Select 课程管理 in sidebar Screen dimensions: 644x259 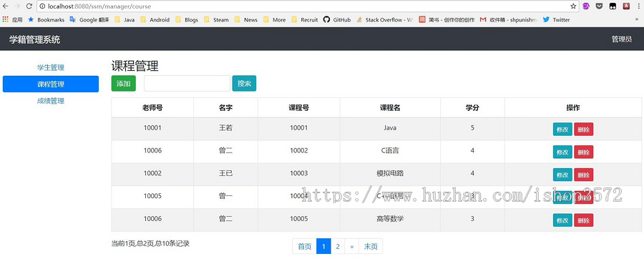click(x=51, y=84)
